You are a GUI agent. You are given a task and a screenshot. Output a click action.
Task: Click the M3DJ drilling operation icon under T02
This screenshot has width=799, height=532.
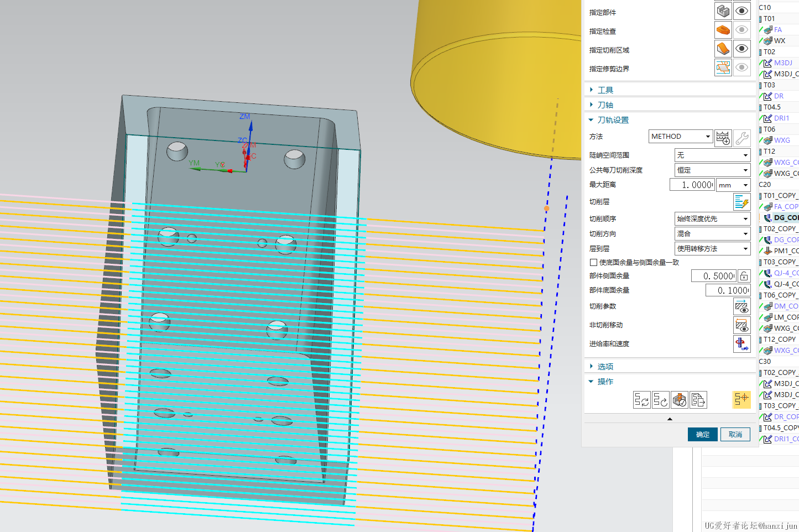(768, 63)
